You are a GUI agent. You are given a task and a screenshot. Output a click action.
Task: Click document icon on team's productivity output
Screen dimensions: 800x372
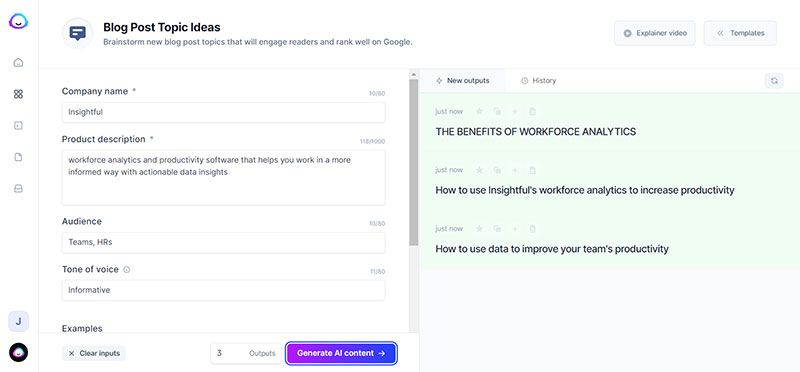pos(532,229)
